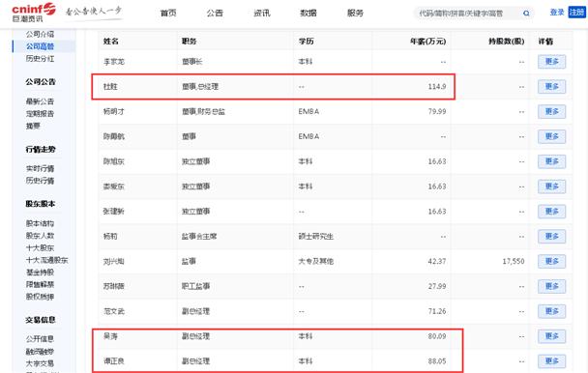The width and height of the screenshot is (588, 373).
Task: Click the 42.37 salary value
Action: click(x=437, y=261)
